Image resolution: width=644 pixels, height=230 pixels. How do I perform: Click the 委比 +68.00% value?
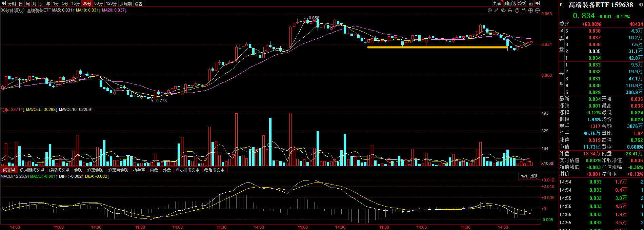pyautogui.click(x=591, y=24)
